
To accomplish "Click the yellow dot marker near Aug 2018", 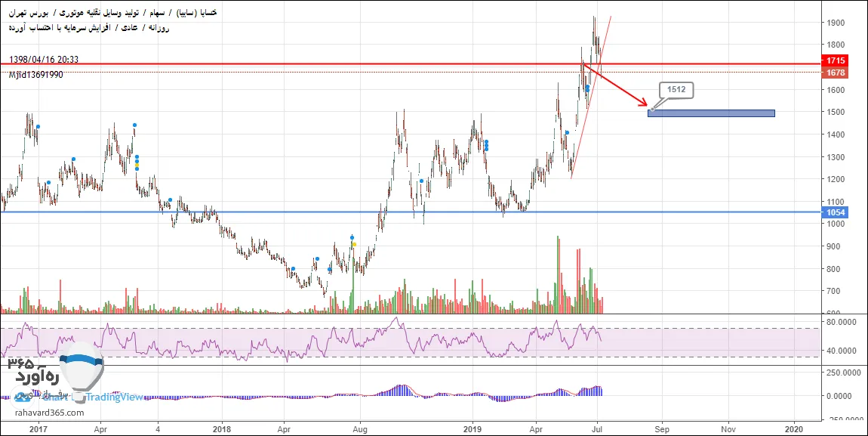I will [x=354, y=244].
